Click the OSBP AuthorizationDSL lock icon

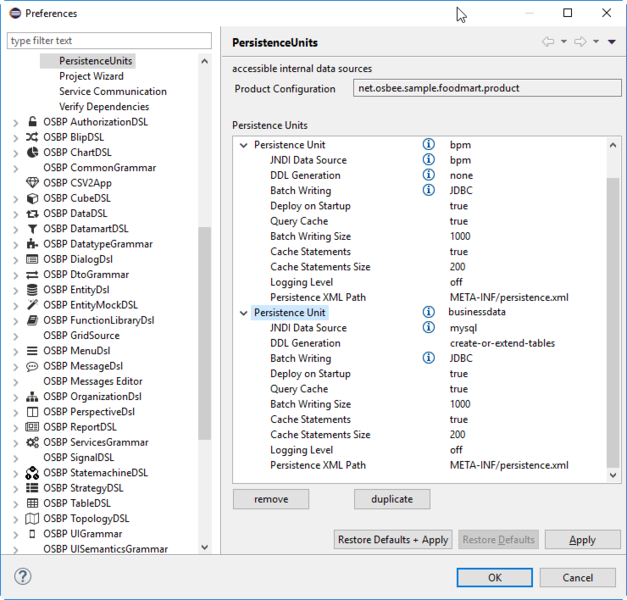click(x=32, y=122)
